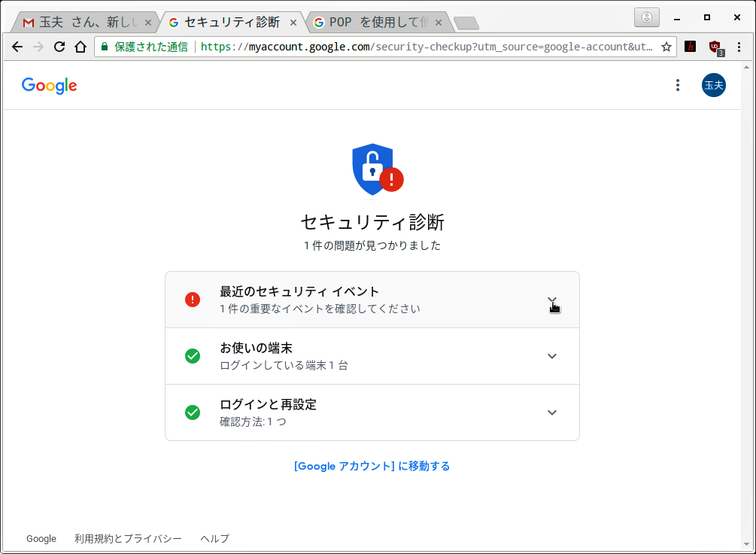Select the セキュリティ診断 tab
Image resolution: width=756 pixels, height=554 pixels.
tap(232, 22)
